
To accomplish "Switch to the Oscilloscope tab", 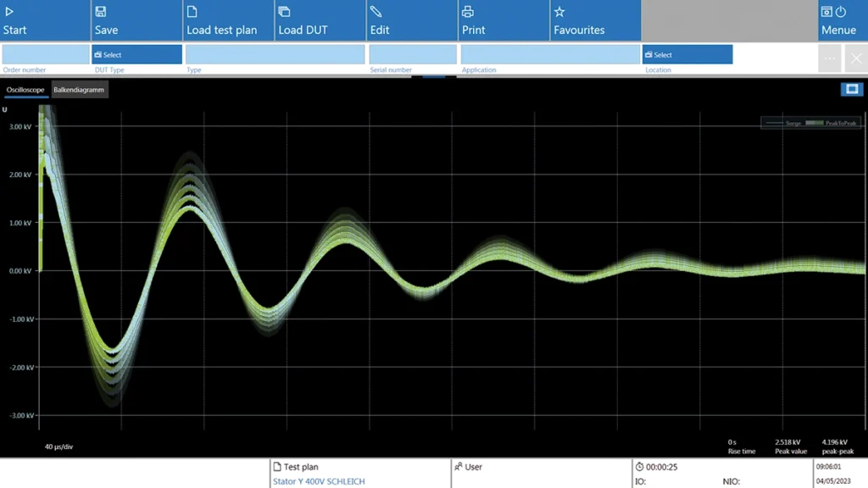I will [x=25, y=90].
